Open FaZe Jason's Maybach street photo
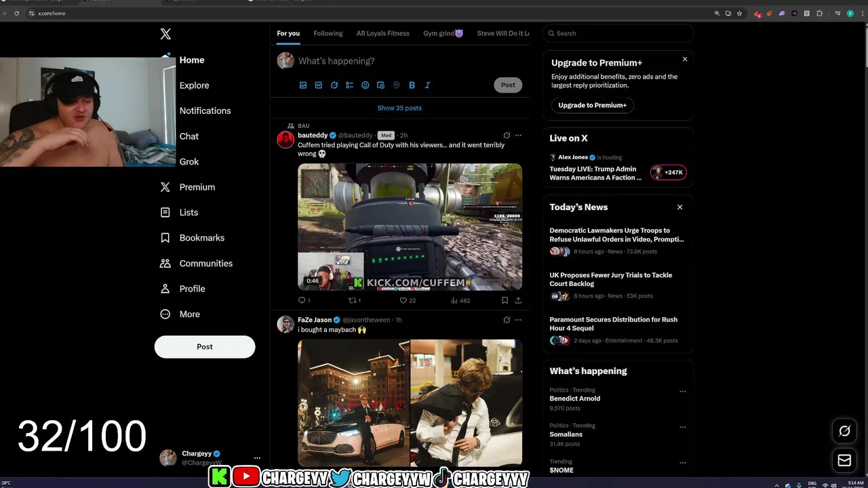The width and height of the screenshot is (868, 488). (x=353, y=403)
